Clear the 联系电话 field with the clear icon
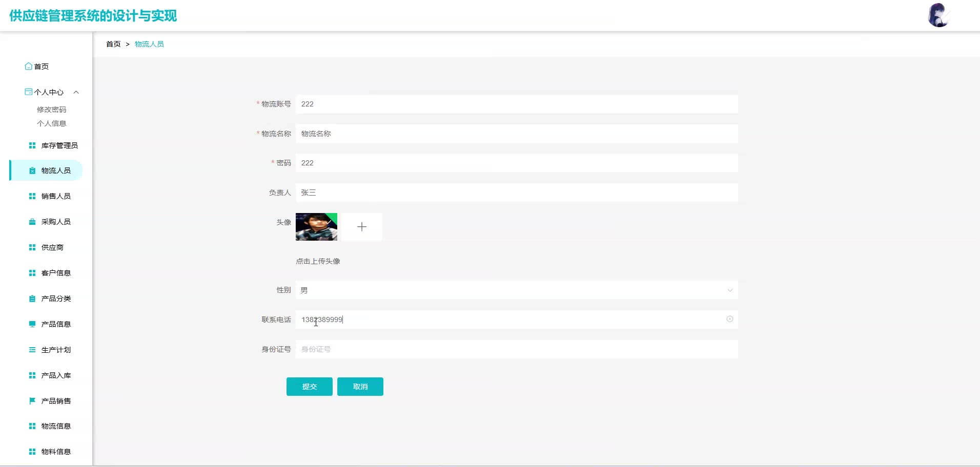The height and width of the screenshot is (467, 980). (730, 319)
